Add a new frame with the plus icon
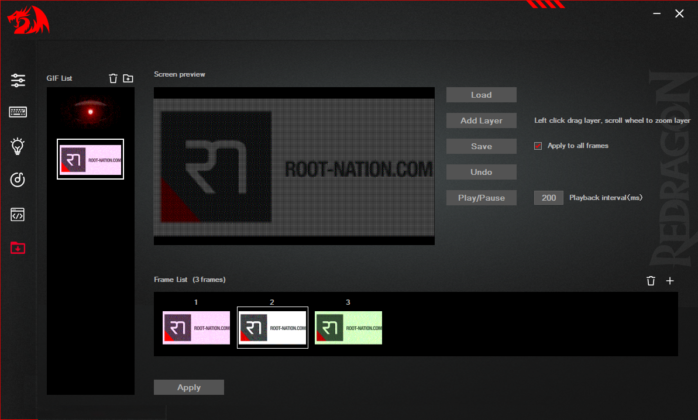 click(x=670, y=281)
